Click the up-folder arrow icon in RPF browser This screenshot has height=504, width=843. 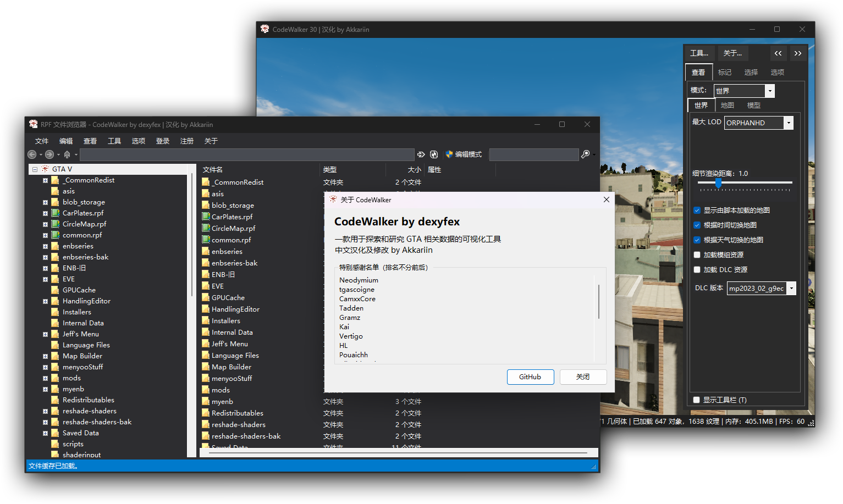pyautogui.click(x=67, y=154)
